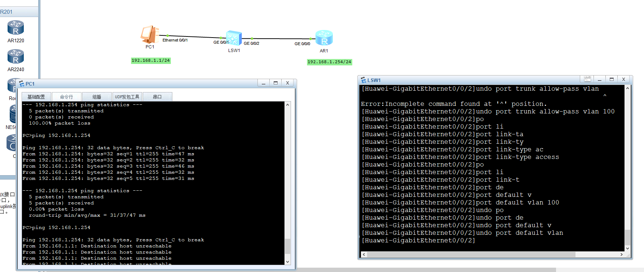Click LSW1 terminal scroll right arrow
The height and width of the screenshot is (272, 644).
pyautogui.click(x=621, y=255)
